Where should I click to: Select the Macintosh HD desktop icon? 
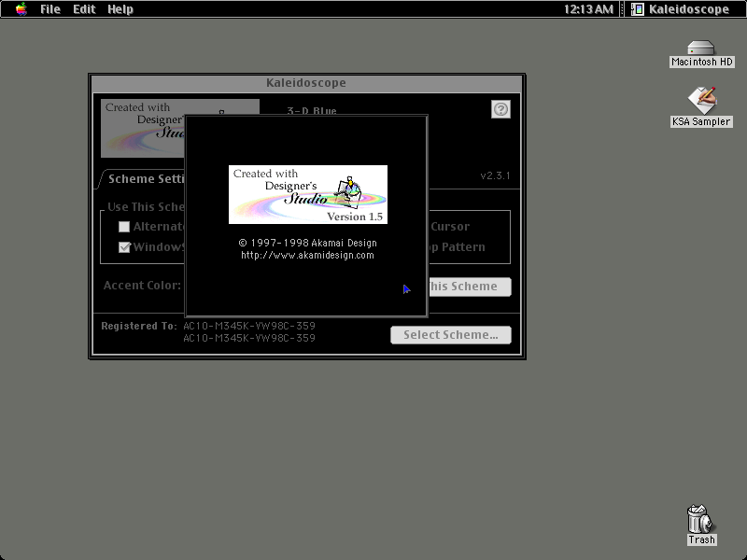click(701, 54)
